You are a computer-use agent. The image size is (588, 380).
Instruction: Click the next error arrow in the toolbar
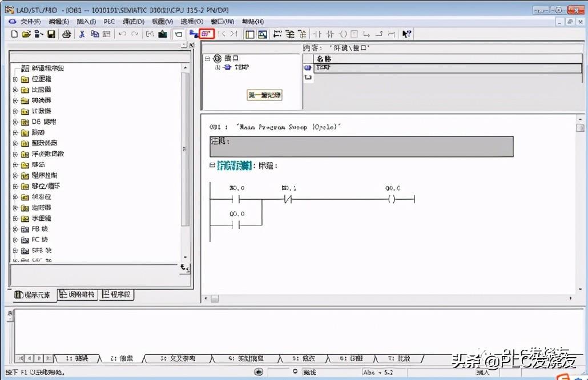[x=234, y=34]
